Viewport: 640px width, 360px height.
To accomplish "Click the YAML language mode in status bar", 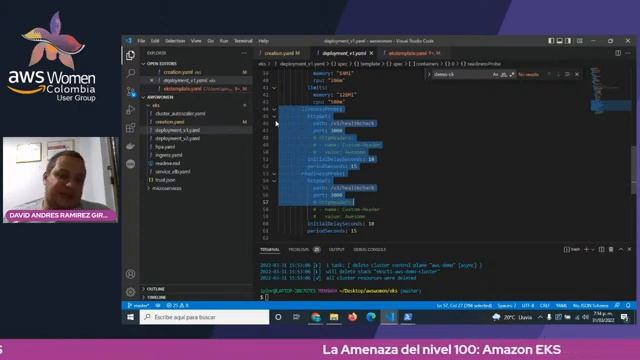I will point(561,305).
